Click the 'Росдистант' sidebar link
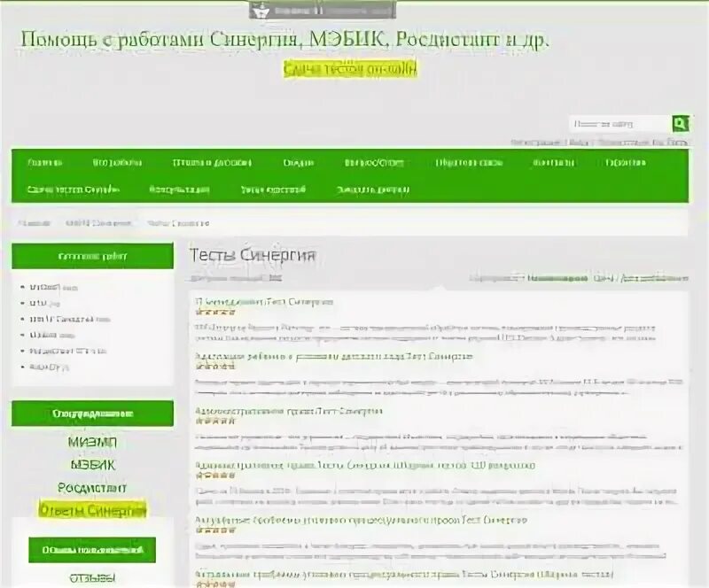The image size is (709, 588). pos(92,488)
